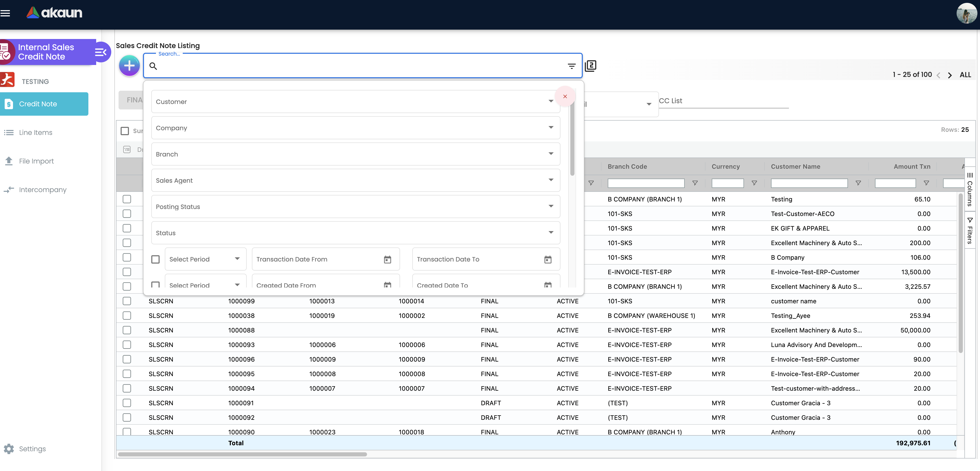Screen dimensions: 980x471
Task: Close the advanced search panel with red X
Action: pyautogui.click(x=565, y=96)
